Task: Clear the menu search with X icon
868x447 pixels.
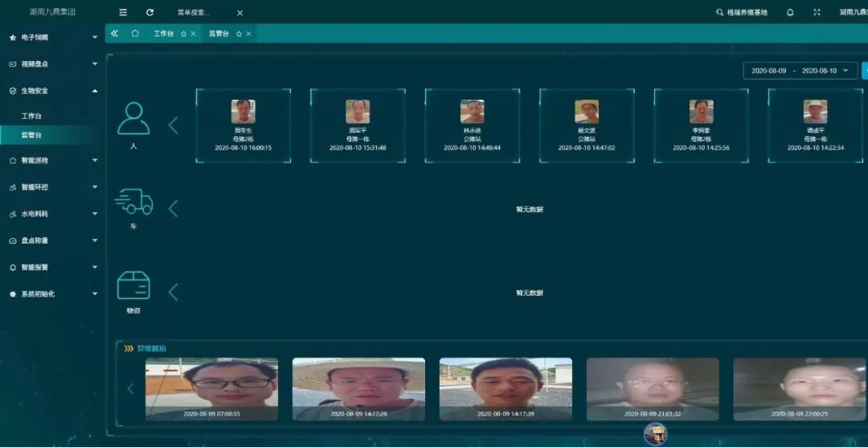Action: click(x=240, y=13)
